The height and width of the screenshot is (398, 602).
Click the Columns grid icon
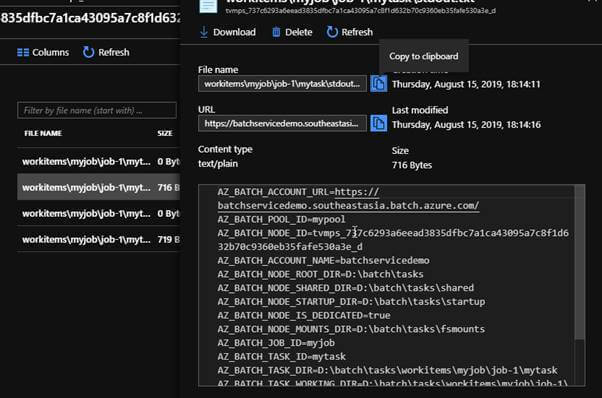(23, 52)
